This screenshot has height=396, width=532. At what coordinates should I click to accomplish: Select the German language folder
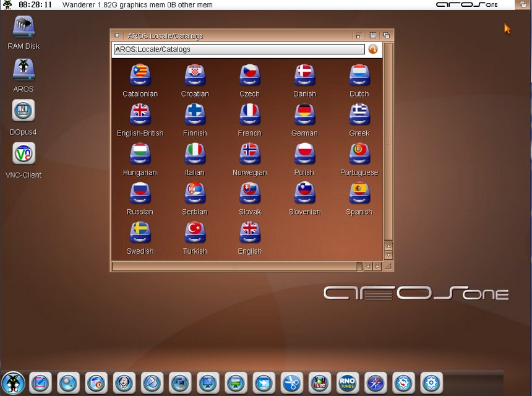pos(304,115)
